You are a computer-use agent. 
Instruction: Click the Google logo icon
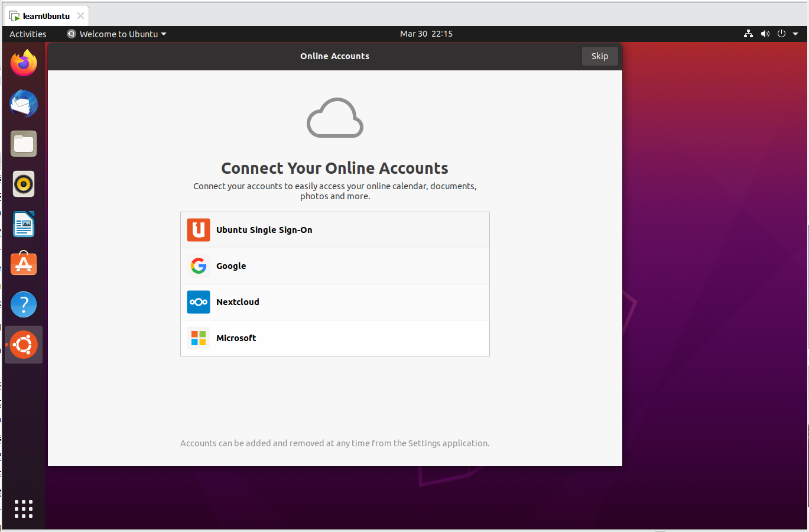coord(199,266)
